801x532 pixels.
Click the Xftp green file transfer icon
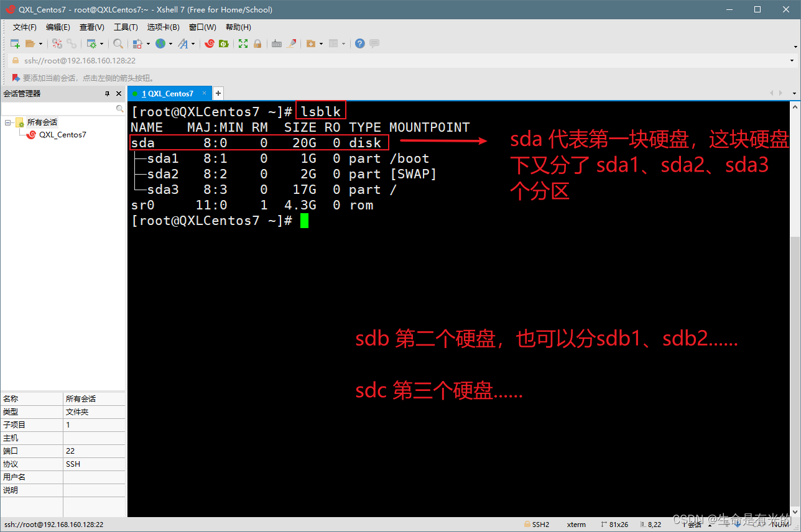pos(223,44)
